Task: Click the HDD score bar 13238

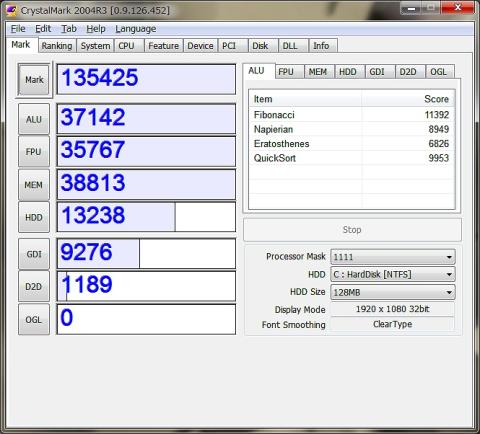Action: [x=146, y=217]
